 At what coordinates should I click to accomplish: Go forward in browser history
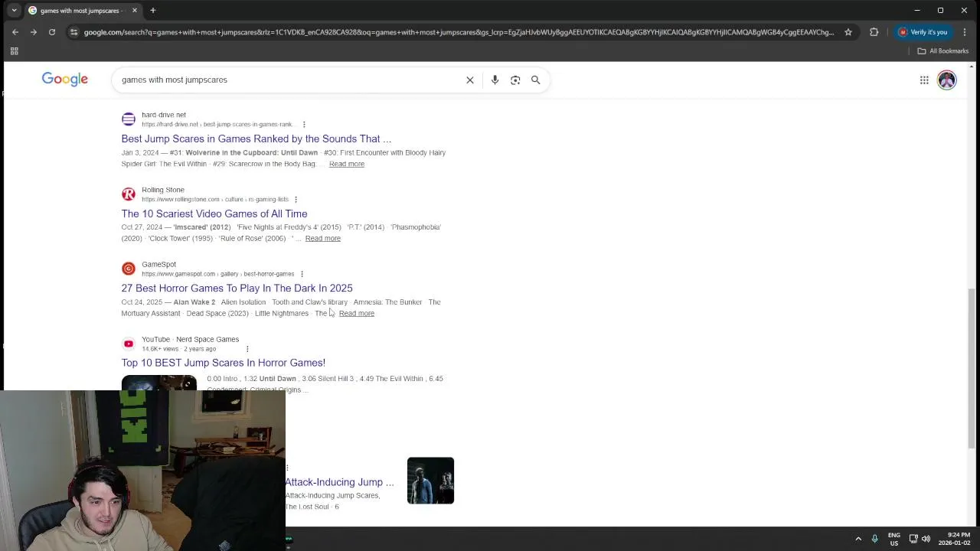(34, 32)
